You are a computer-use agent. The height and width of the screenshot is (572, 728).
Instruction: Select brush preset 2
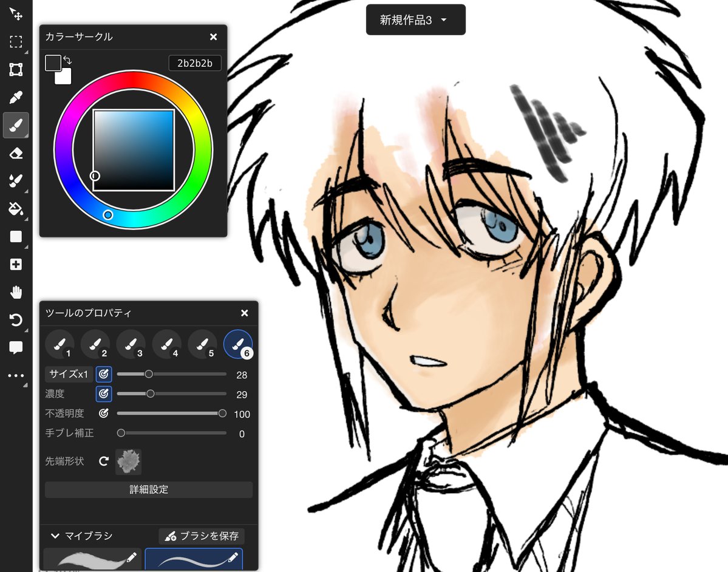tap(96, 345)
